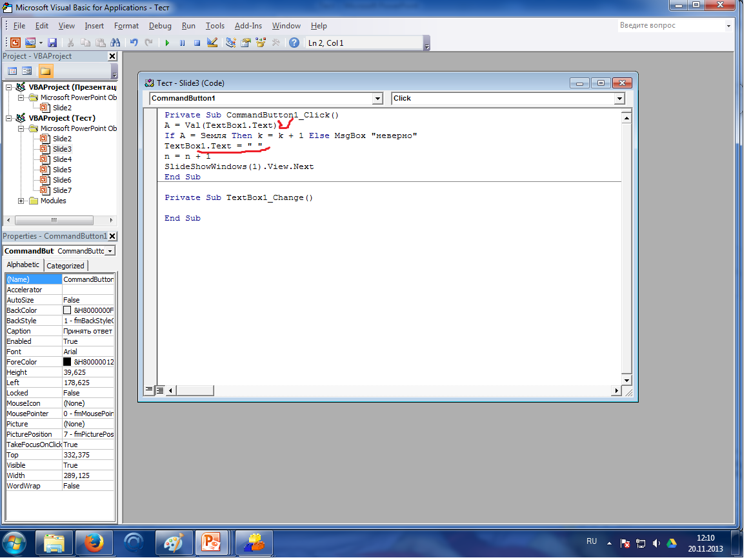Click the Undo arrow icon

coord(134,43)
